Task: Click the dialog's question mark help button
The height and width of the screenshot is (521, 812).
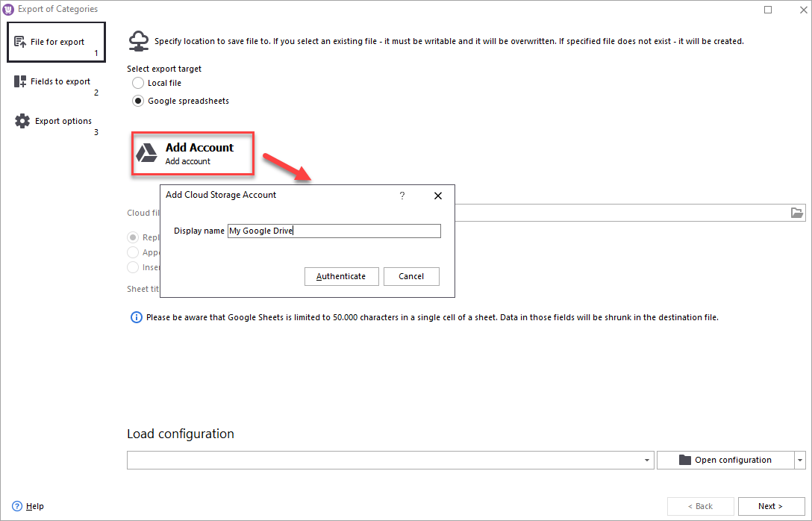Action: pyautogui.click(x=402, y=196)
